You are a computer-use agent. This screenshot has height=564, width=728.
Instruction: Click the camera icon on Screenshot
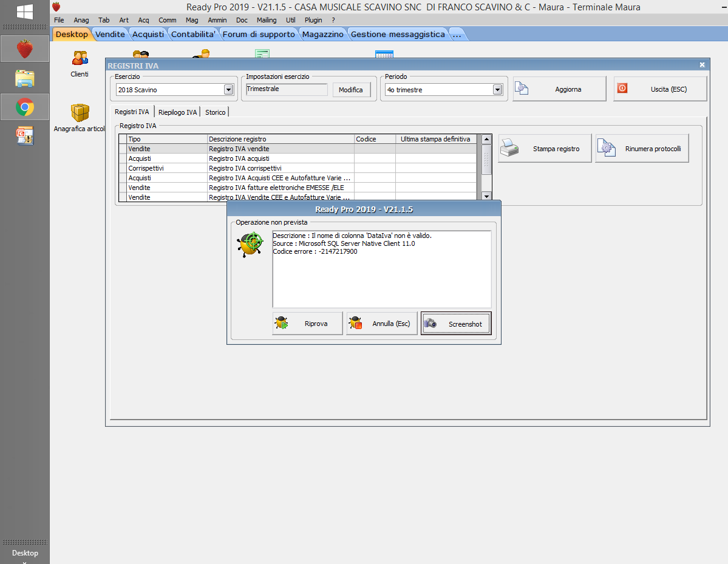click(430, 323)
